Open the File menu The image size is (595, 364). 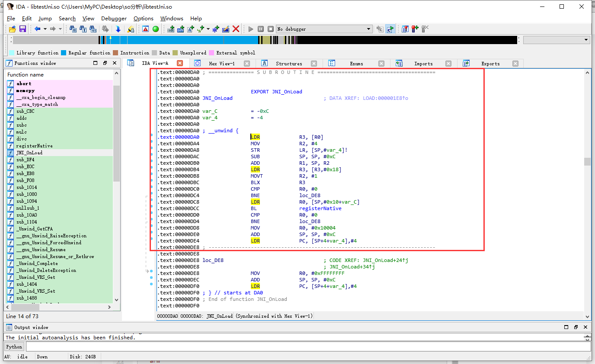point(11,19)
